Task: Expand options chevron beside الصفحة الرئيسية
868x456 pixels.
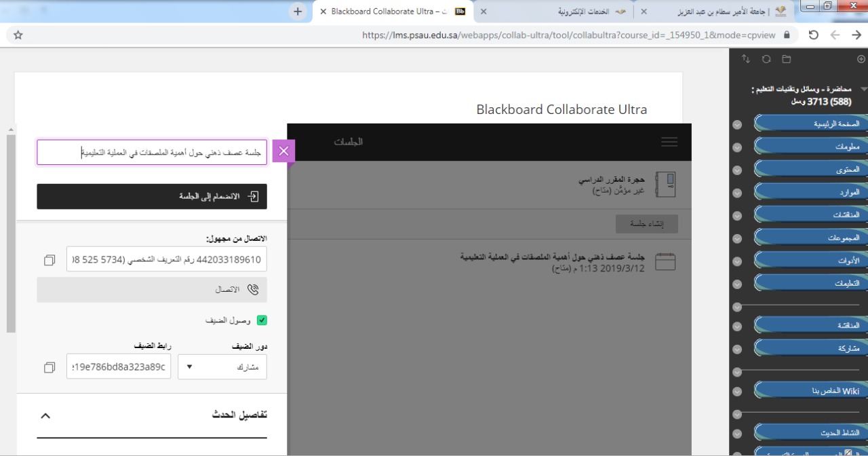Action: (x=738, y=125)
